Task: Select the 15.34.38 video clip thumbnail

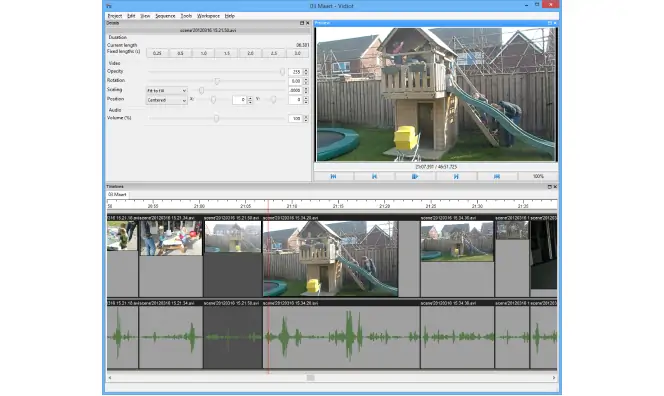Action: [x=457, y=241]
